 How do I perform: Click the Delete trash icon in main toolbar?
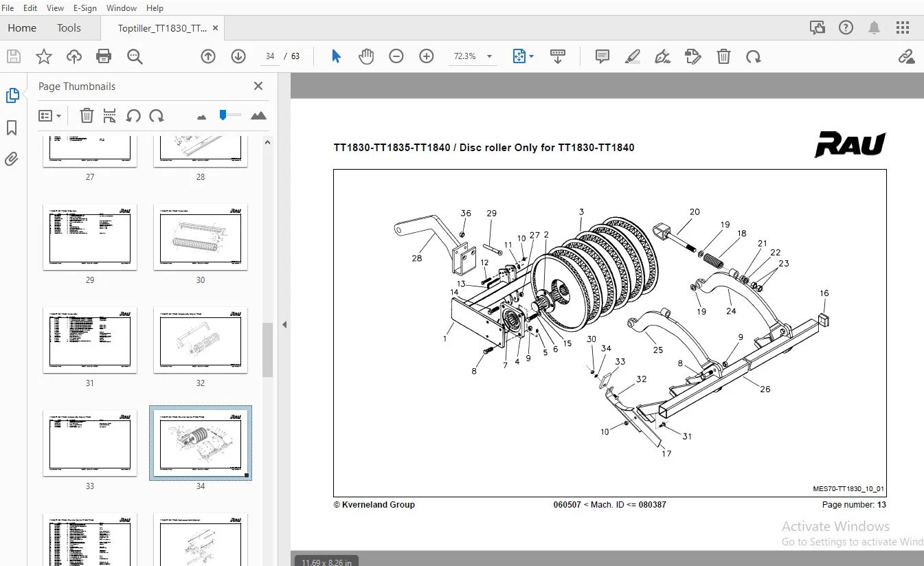pos(723,56)
